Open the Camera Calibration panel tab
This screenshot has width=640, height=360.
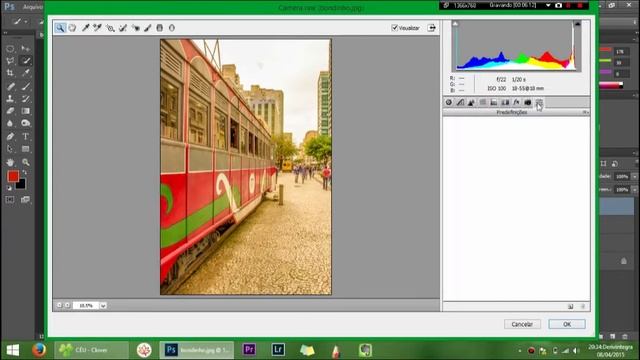(527, 102)
